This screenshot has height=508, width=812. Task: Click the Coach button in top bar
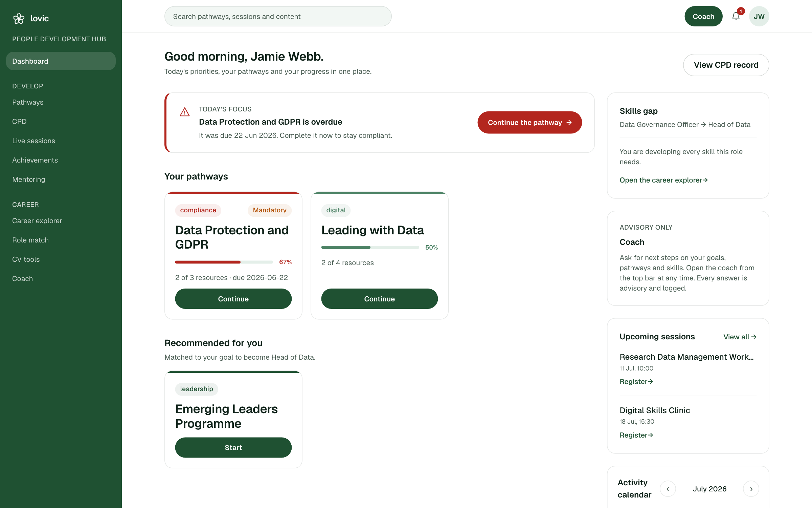click(703, 16)
